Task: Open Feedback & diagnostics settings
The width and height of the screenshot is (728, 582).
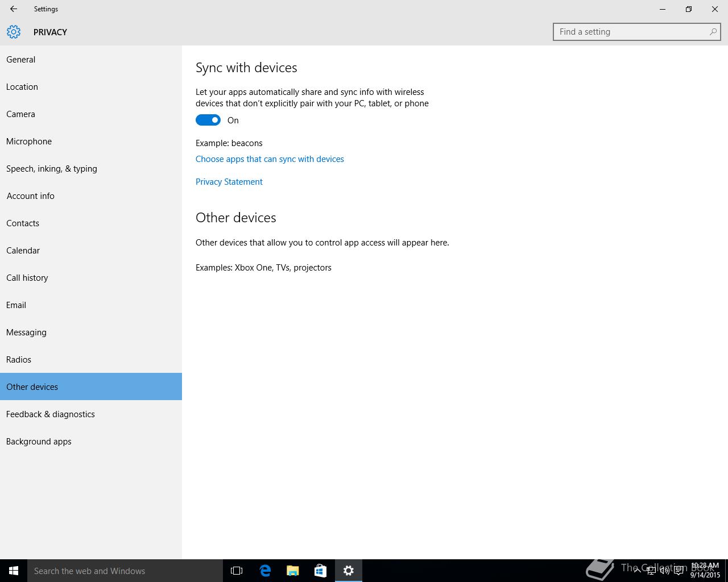Action: point(51,414)
